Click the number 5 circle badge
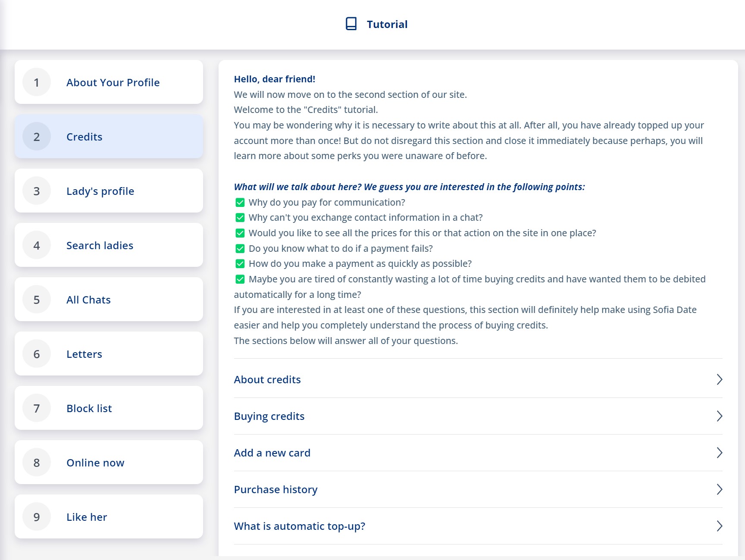Image resolution: width=745 pixels, height=560 pixels. pyautogui.click(x=37, y=299)
